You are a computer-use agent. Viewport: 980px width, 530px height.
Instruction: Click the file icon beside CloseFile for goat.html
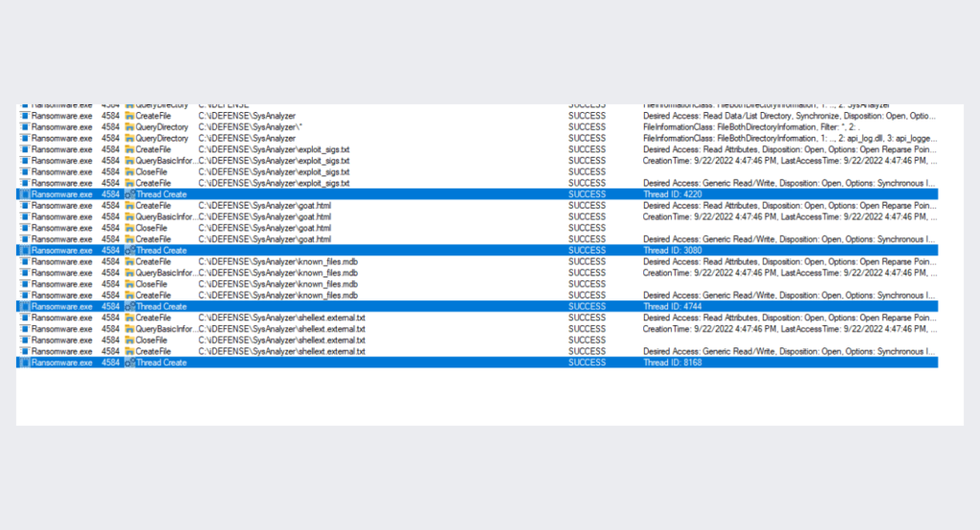click(x=129, y=228)
